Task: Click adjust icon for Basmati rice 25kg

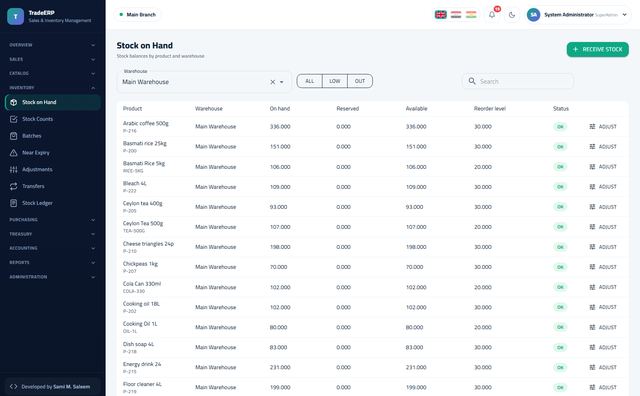Action: [x=592, y=147]
